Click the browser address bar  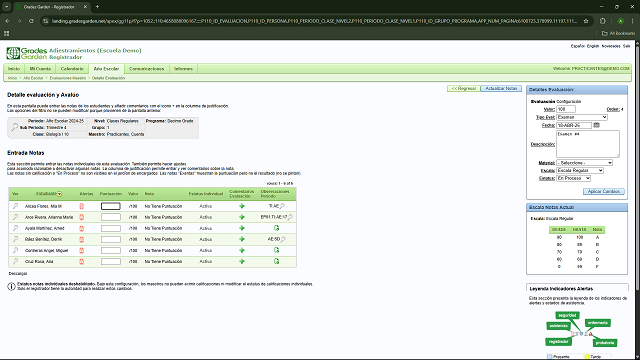point(314,21)
